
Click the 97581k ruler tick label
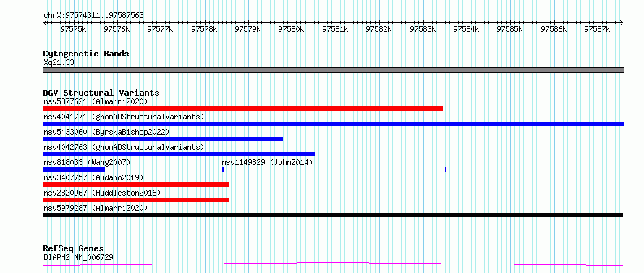tap(335, 29)
